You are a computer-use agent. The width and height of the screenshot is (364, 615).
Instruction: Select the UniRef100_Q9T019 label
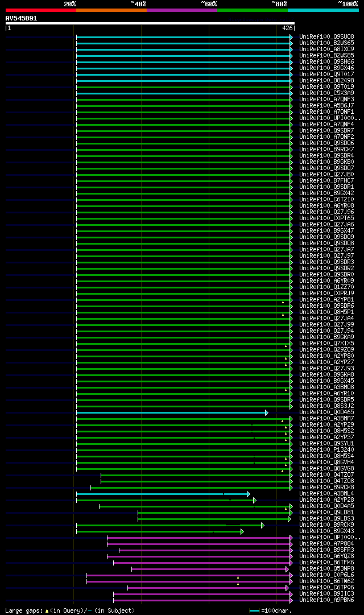[x=326, y=87]
